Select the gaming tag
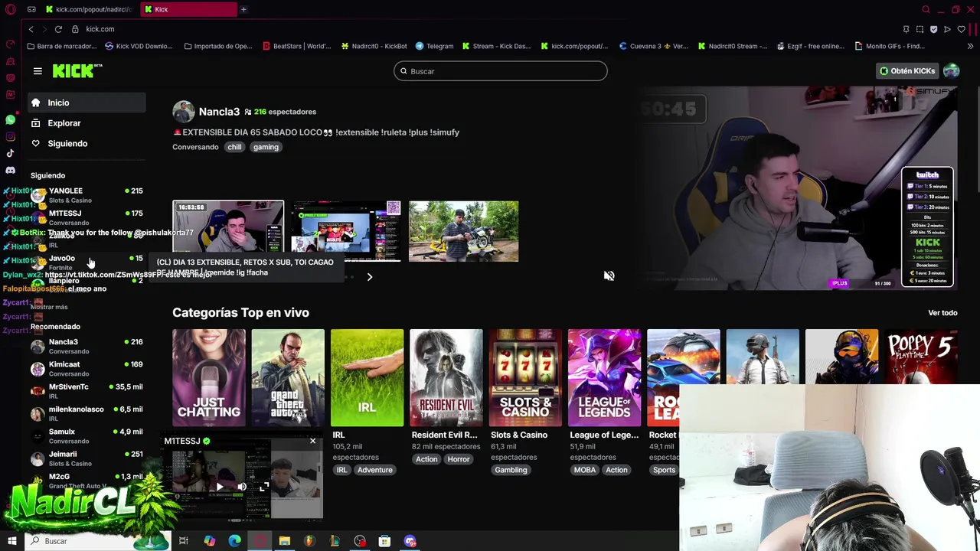 click(266, 147)
